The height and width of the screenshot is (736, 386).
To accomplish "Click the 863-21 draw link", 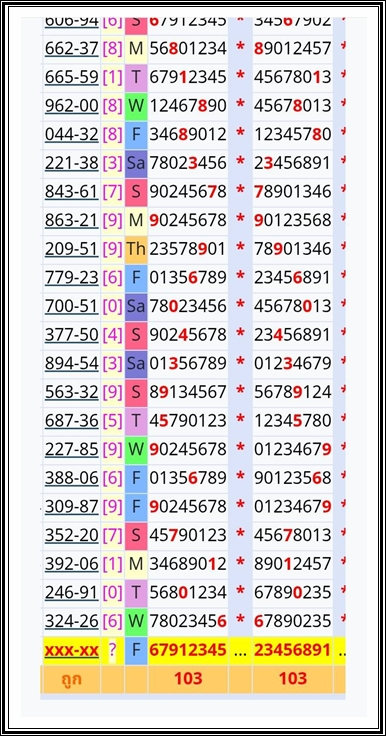I will tap(71, 220).
